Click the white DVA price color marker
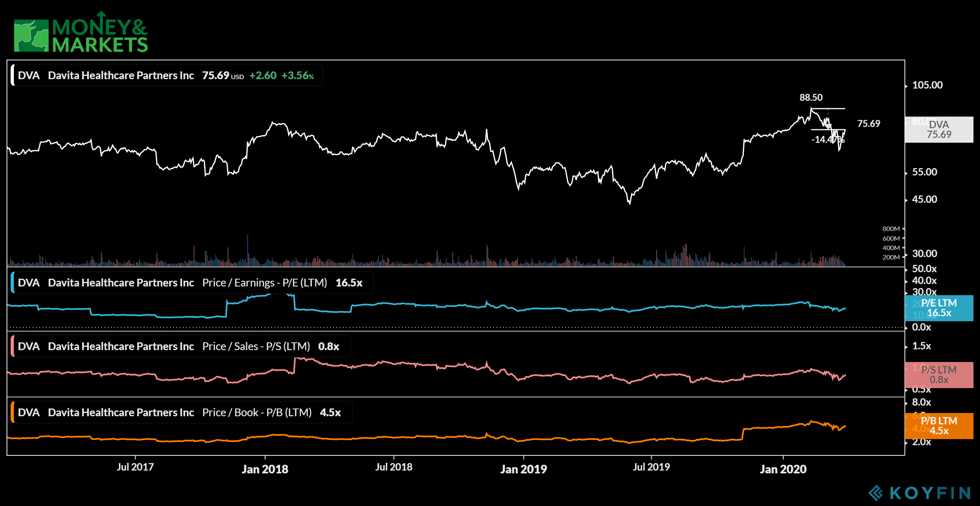This screenshot has height=506, width=980. coord(13,75)
